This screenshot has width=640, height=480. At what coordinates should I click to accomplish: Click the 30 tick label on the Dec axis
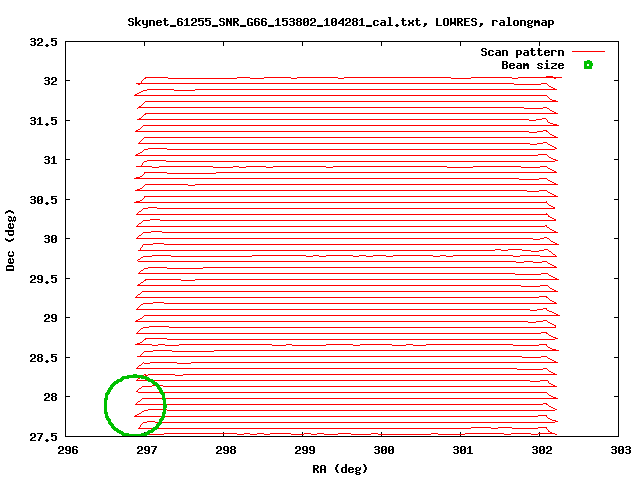[51, 239]
